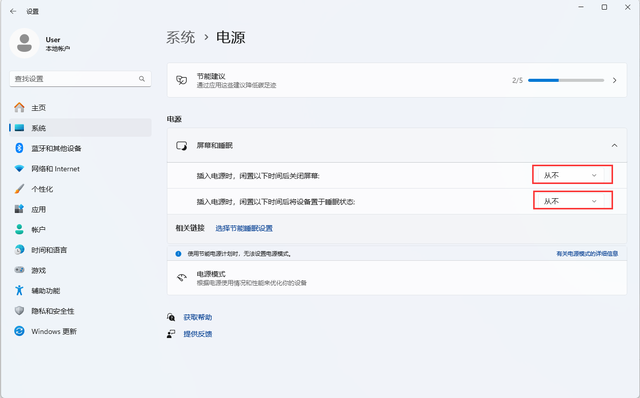Open 时间和语言 settings page

coord(80,250)
